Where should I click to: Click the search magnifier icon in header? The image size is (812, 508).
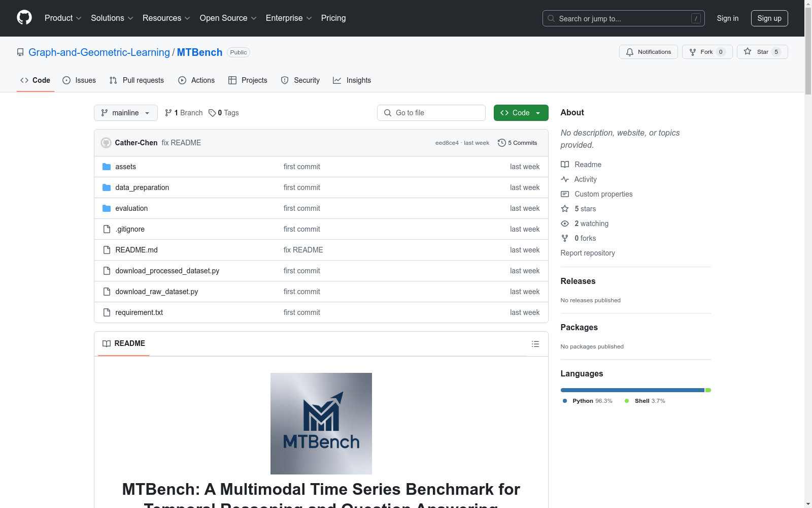pyautogui.click(x=551, y=18)
